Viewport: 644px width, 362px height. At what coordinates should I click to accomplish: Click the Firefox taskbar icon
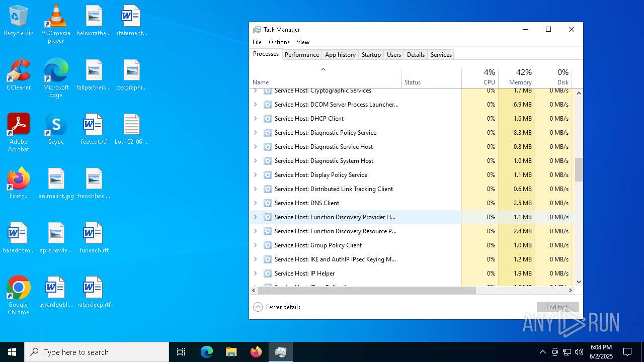(x=256, y=352)
